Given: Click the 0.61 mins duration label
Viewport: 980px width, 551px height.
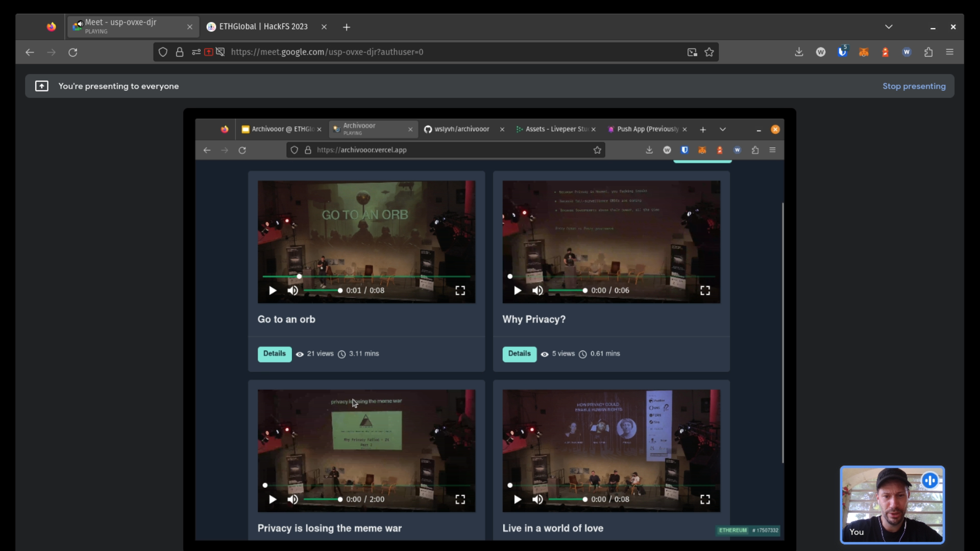Looking at the screenshot, I should (x=605, y=354).
